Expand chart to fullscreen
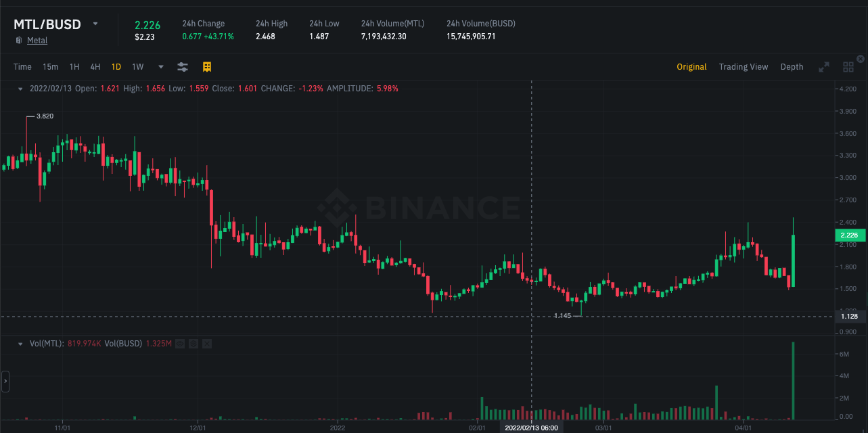This screenshot has width=868, height=433. point(824,67)
